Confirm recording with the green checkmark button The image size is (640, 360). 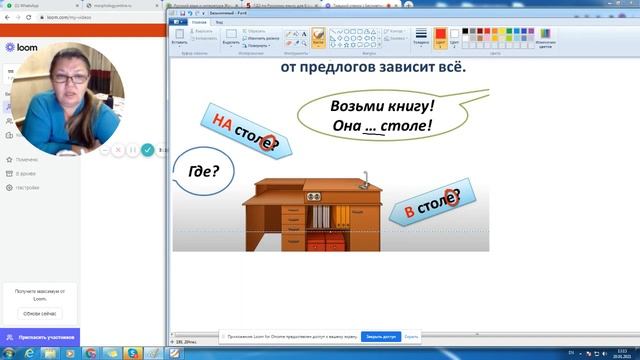point(147,150)
